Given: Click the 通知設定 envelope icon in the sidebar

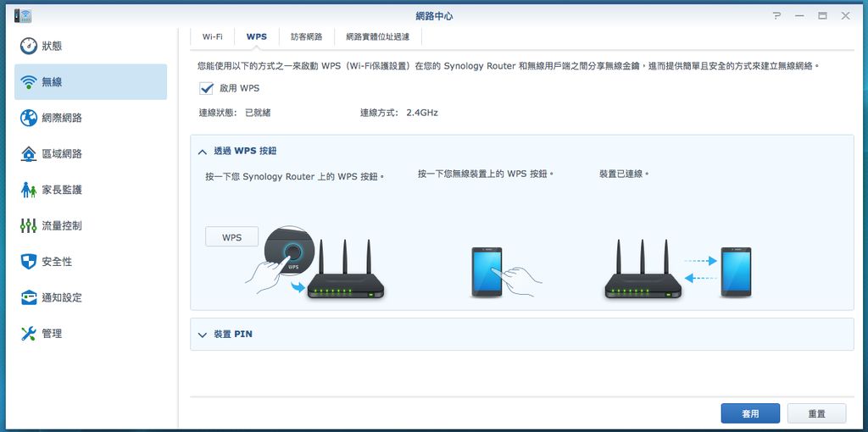Looking at the screenshot, I should click(x=28, y=297).
